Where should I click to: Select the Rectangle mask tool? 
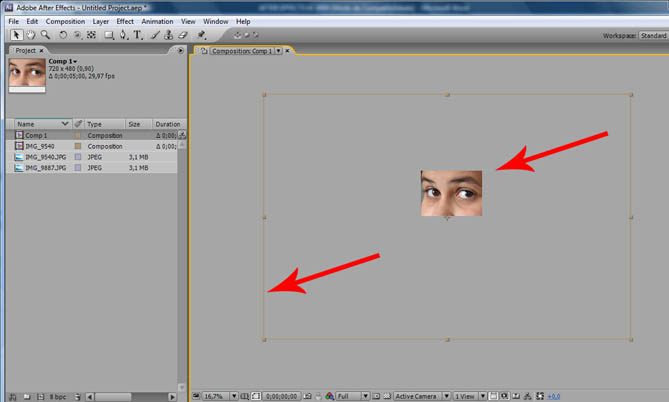tap(109, 35)
